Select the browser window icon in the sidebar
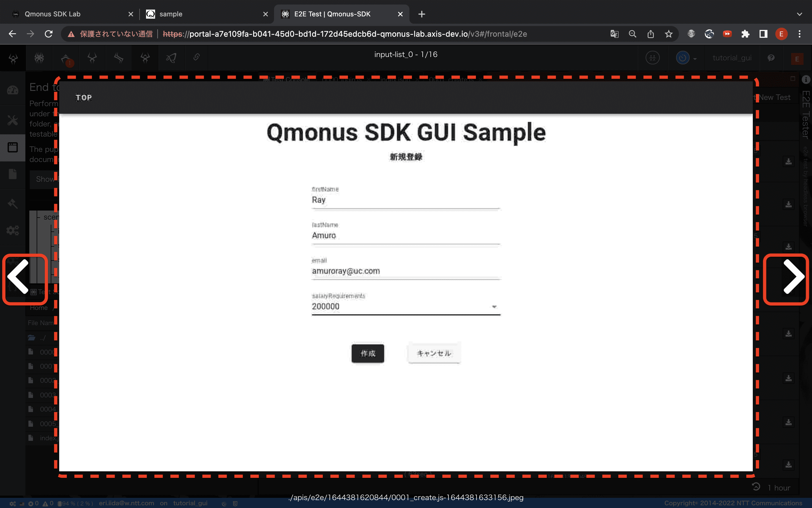Viewport: 812px width, 508px height. [13, 147]
